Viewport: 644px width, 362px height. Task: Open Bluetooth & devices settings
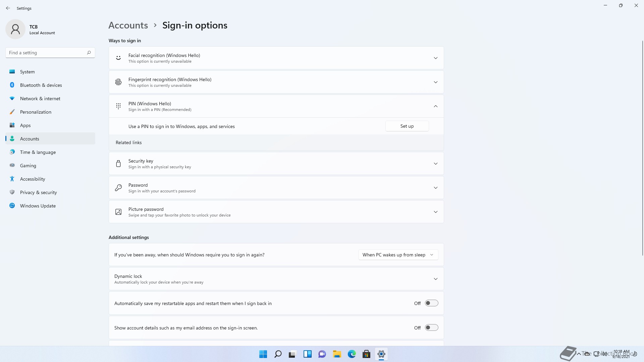[41, 85]
